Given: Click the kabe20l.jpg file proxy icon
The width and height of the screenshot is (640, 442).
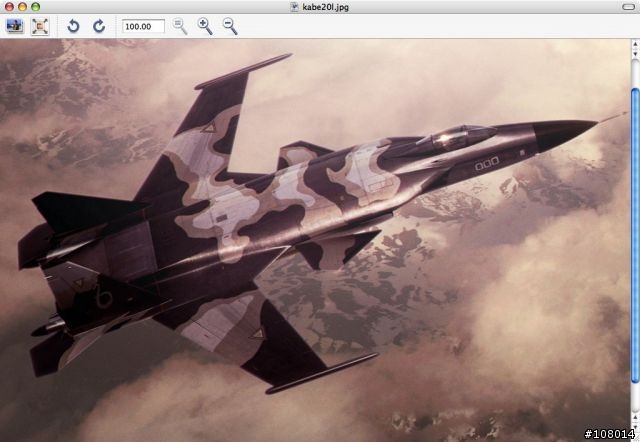Looking at the screenshot, I should pyautogui.click(x=294, y=7).
